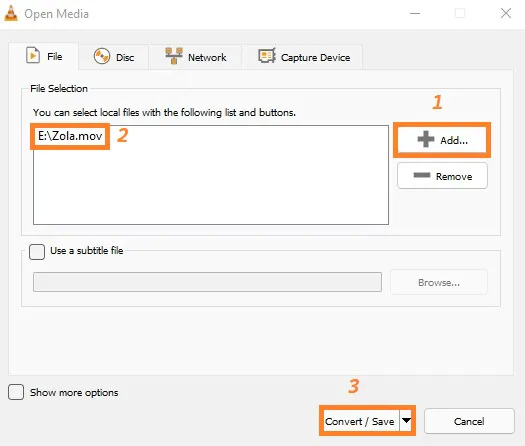Cancel the Open Media dialog
The image size is (525, 446).
coord(469,421)
